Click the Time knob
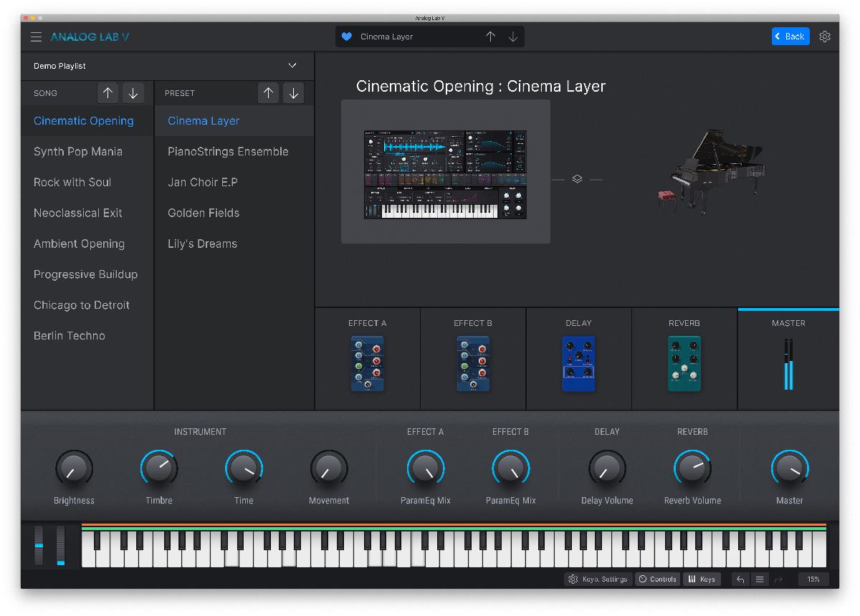Screen dimensions: 860x616 click(x=244, y=468)
